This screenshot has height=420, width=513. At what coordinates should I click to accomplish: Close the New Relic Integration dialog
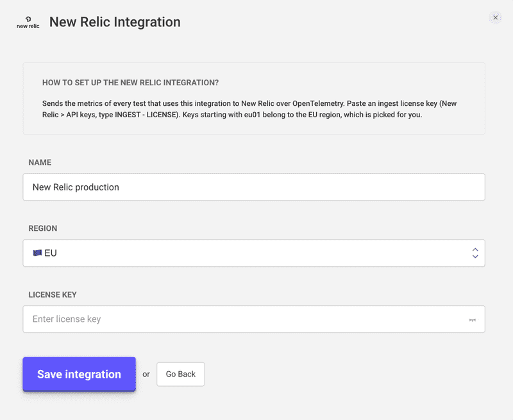coord(495,18)
